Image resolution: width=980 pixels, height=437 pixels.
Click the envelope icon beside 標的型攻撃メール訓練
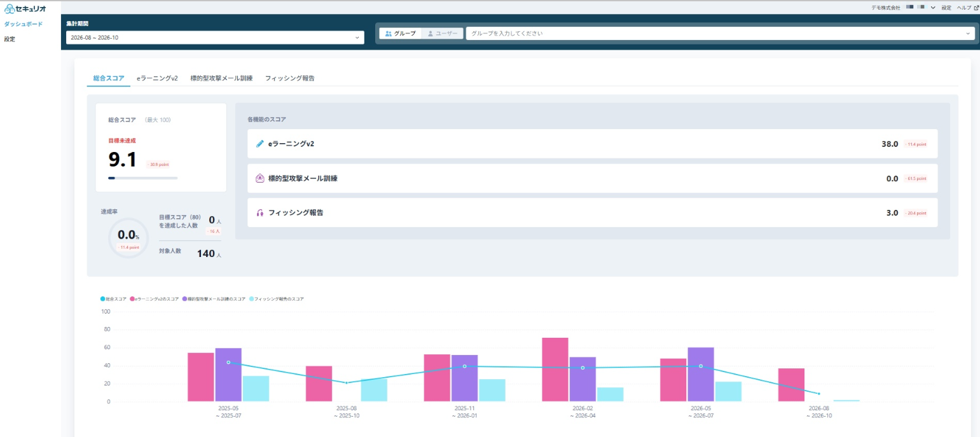coord(259,178)
